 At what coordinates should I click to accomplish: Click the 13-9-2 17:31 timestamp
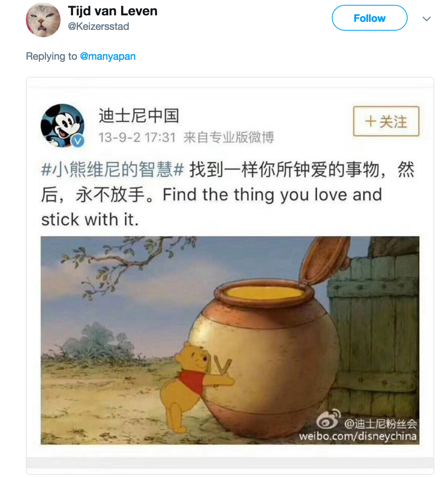pyautogui.click(x=137, y=138)
